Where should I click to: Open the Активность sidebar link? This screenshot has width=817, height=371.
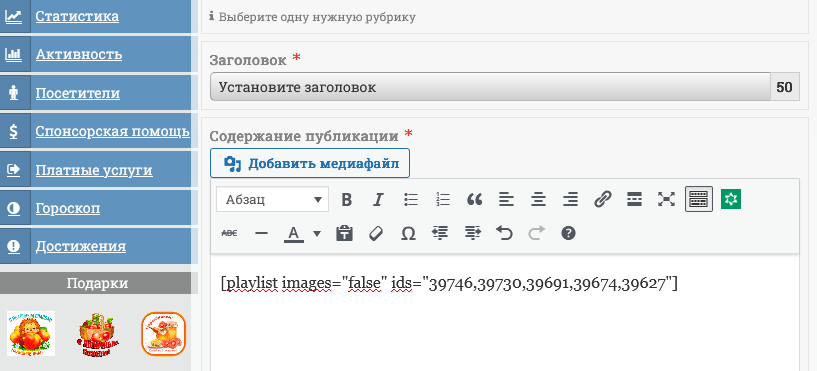79,54
